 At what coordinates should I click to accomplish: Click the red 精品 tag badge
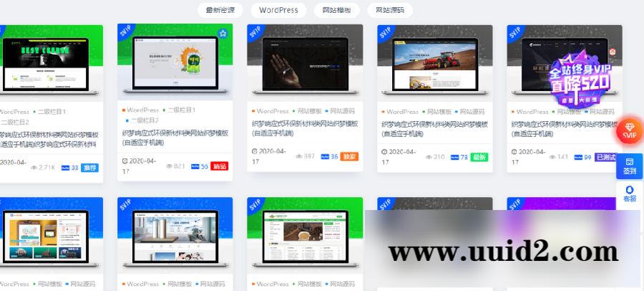tap(219, 166)
